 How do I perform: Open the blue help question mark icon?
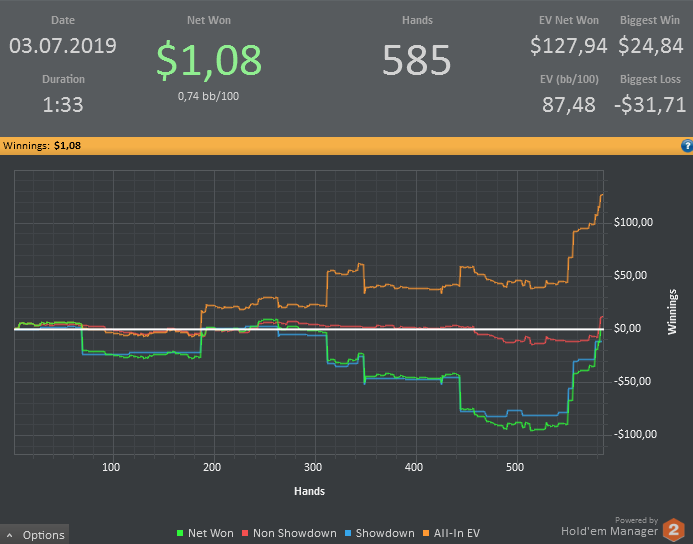click(x=687, y=146)
